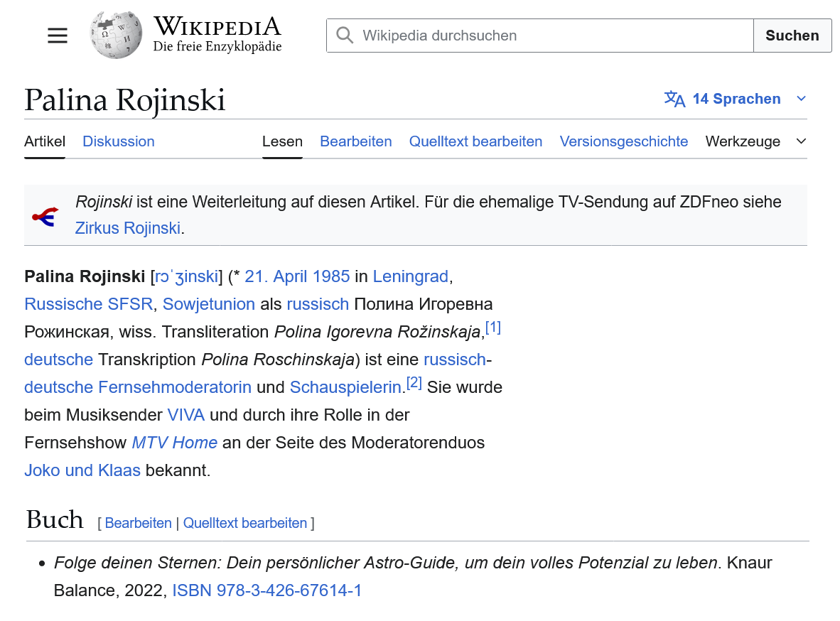Focus the Wikipedia durchsuchen search field
The height and width of the screenshot is (621, 840).
pyautogui.click(x=540, y=36)
